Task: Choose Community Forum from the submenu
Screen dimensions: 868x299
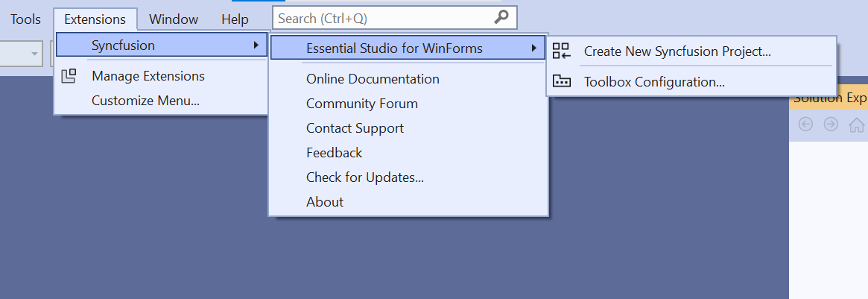Action: [x=361, y=104]
